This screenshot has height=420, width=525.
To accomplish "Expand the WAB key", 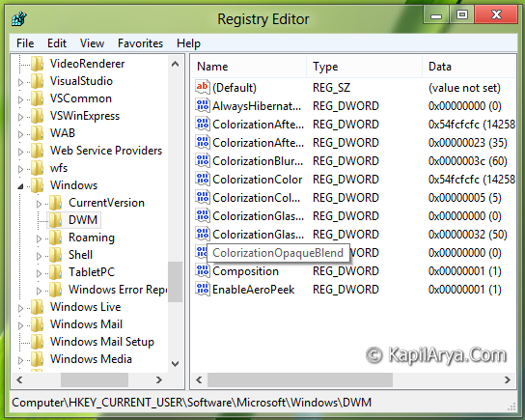I will coord(21,134).
